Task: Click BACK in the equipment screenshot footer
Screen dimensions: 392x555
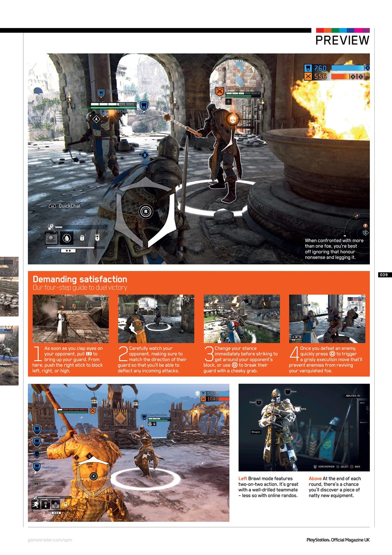Action: (x=355, y=467)
